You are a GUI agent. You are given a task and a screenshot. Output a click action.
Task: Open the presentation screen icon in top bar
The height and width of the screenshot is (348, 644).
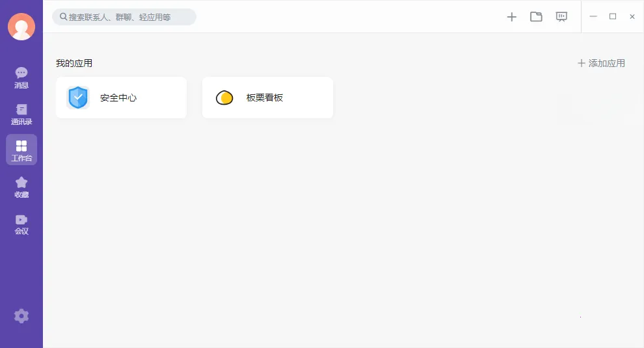pos(561,17)
